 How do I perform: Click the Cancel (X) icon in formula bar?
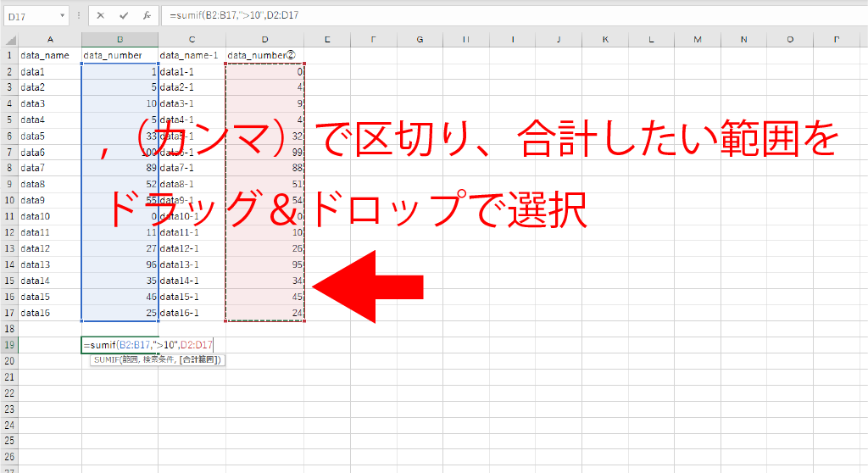101,15
